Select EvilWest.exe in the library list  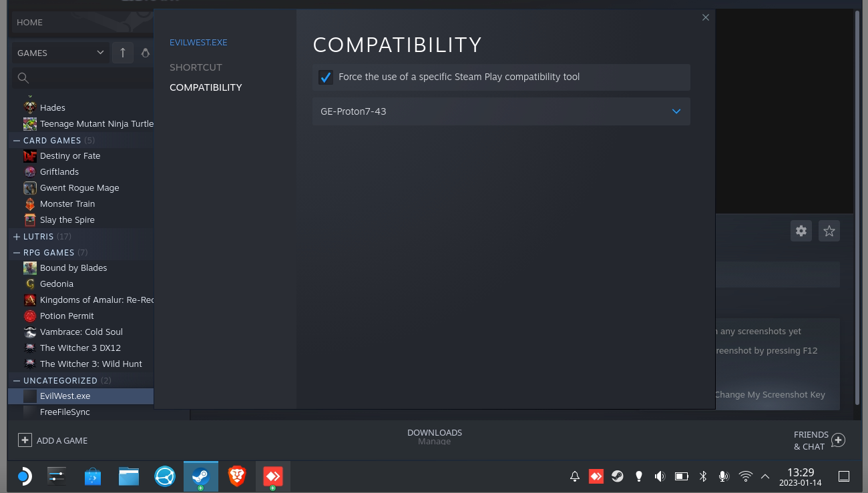[x=81, y=396]
